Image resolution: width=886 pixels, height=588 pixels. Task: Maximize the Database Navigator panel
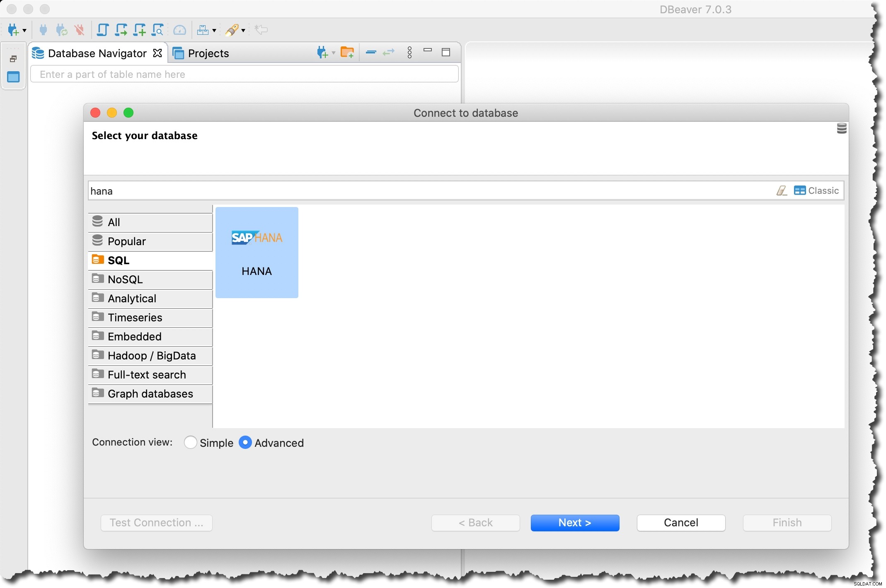pos(446,52)
